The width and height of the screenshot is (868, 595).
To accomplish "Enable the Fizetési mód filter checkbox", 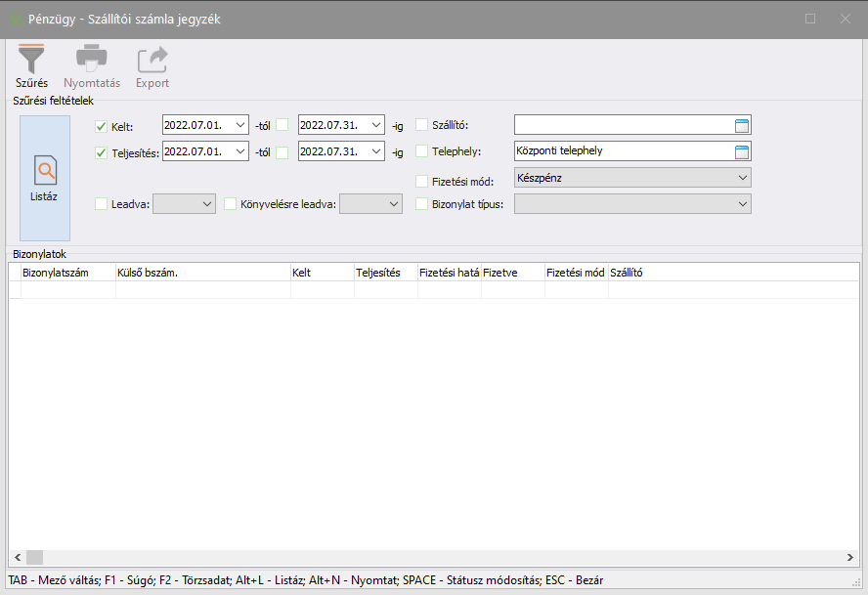I will coord(422,181).
